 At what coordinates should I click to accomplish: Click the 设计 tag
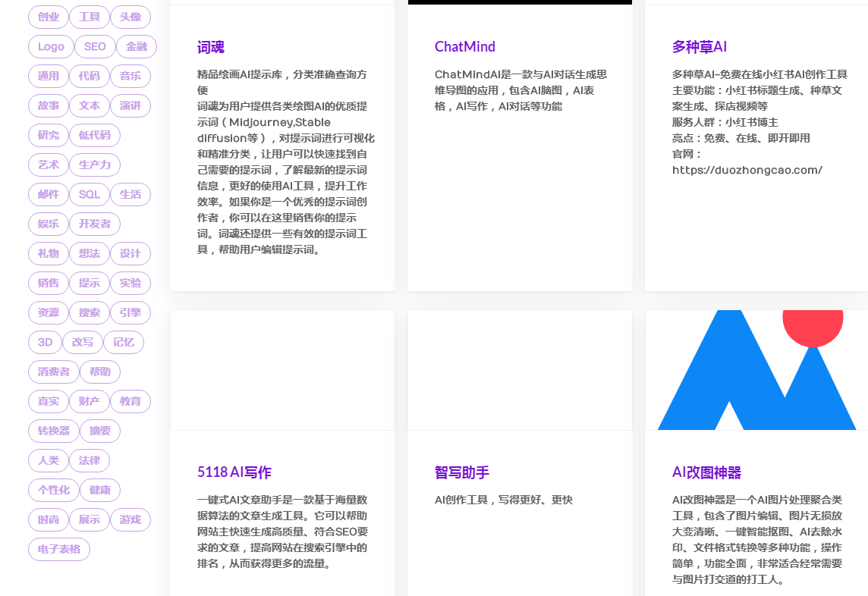[131, 253]
